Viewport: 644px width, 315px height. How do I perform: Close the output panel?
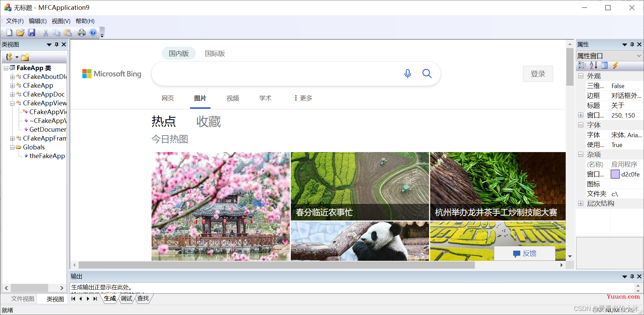click(x=639, y=276)
